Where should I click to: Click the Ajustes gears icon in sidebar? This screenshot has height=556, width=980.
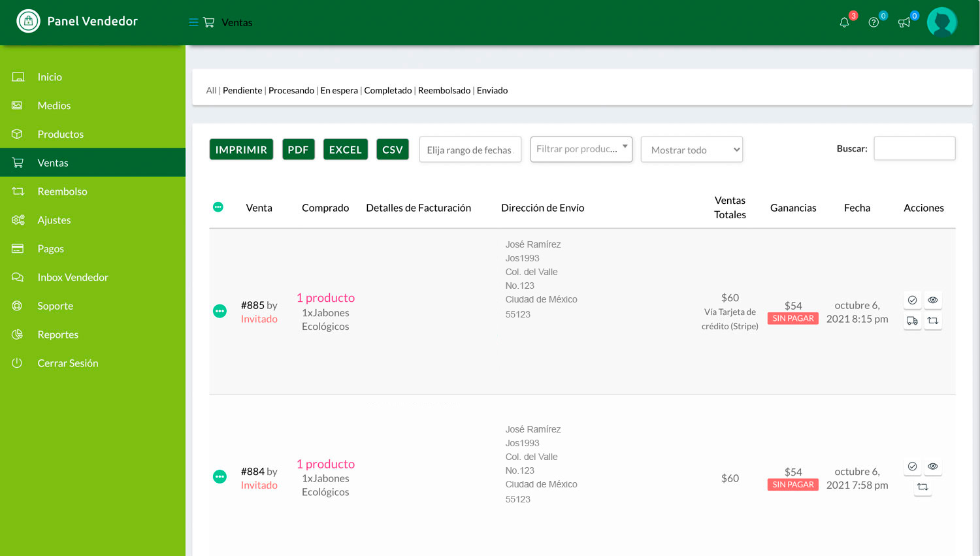18,220
